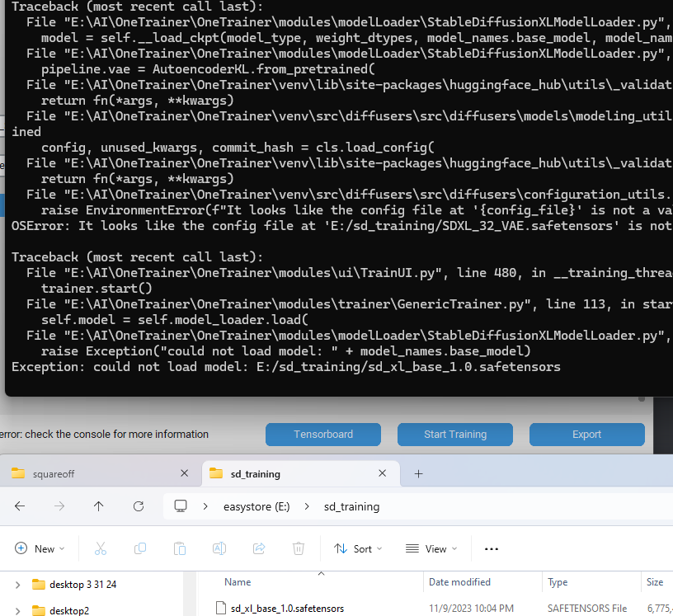Expand the chevron before easystore (E:)
This screenshot has width=673, height=616.
(205, 506)
